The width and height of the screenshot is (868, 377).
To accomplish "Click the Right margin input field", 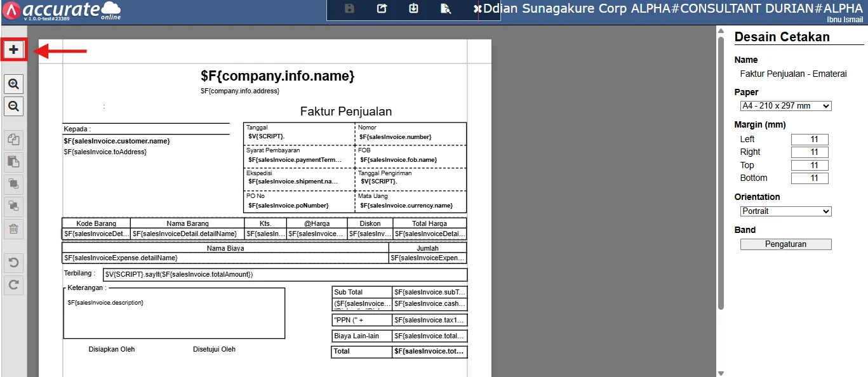I will (810, 152).
